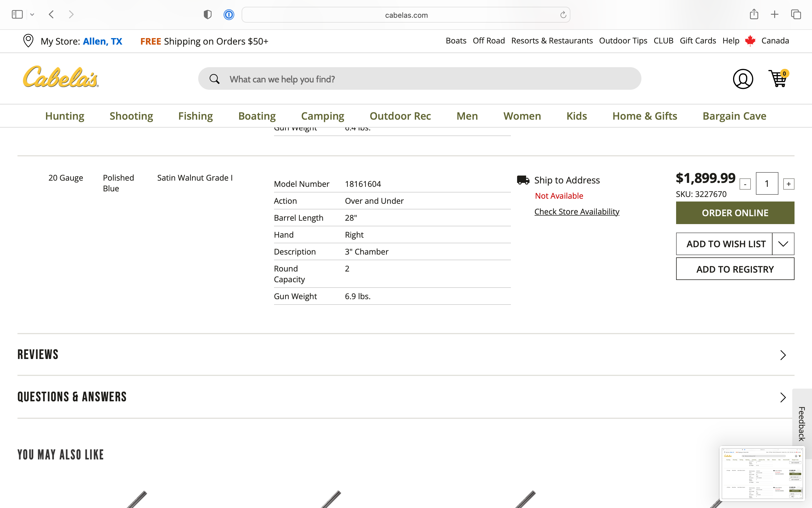The height and width of the screenshot is (508, 812).
Task: Open the sidebar tab group dropdown arrow
Action: pyautogui.click(x=32, y=14)
